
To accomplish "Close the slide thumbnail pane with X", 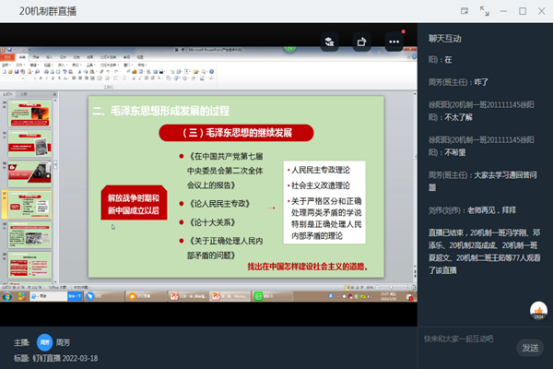I will point(54,94).
